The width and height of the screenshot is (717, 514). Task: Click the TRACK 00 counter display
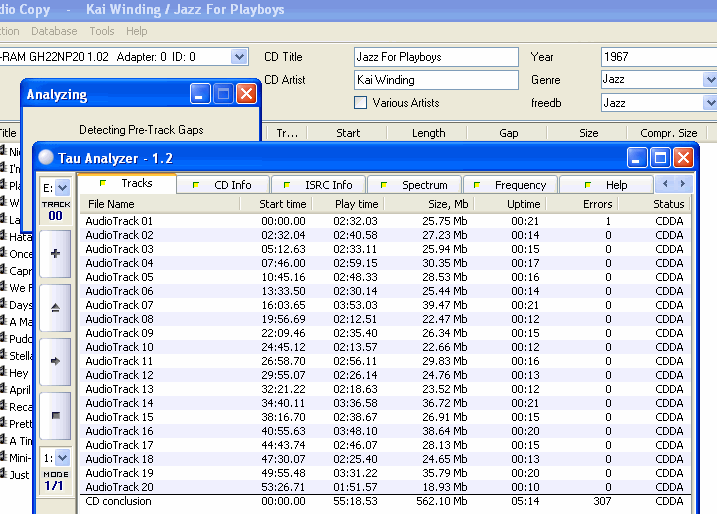pos(56,211)
